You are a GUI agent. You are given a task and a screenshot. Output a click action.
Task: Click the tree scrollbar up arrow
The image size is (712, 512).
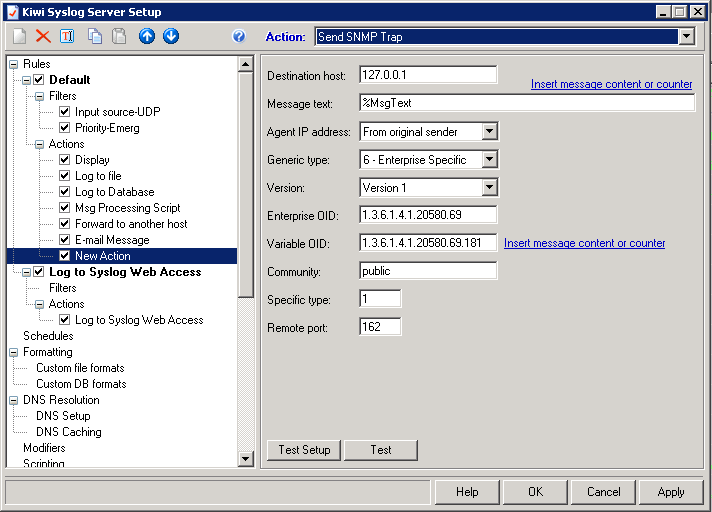246,64
